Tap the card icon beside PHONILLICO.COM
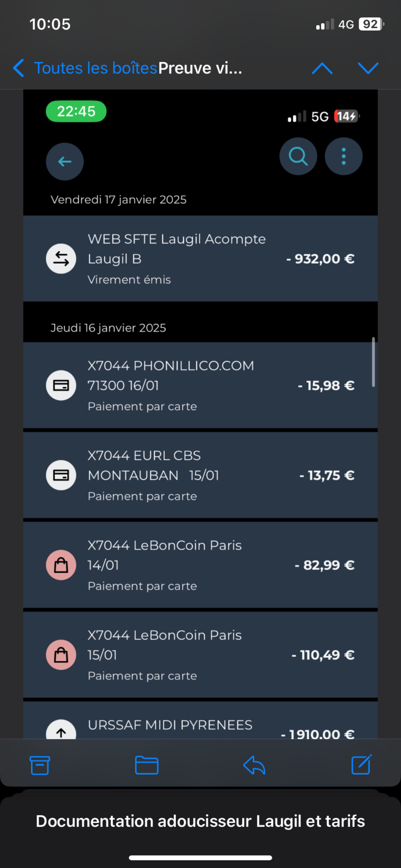 [x=61, y=386]
